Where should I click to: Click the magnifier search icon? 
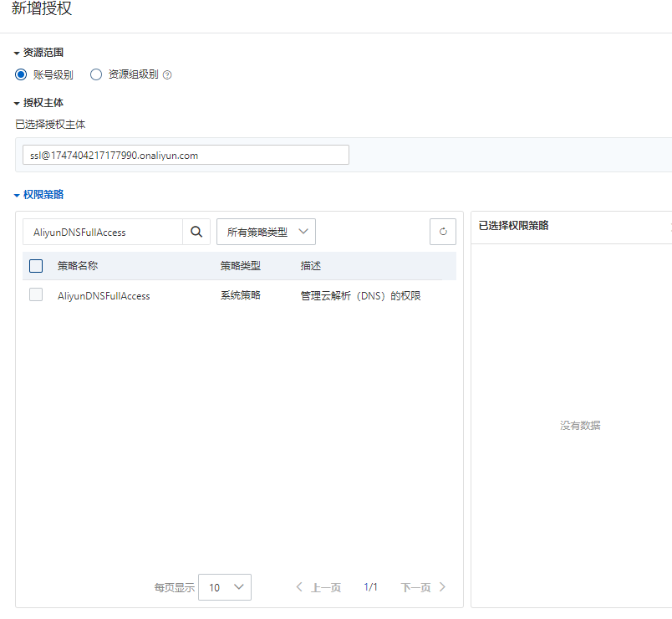coord(196,232)
